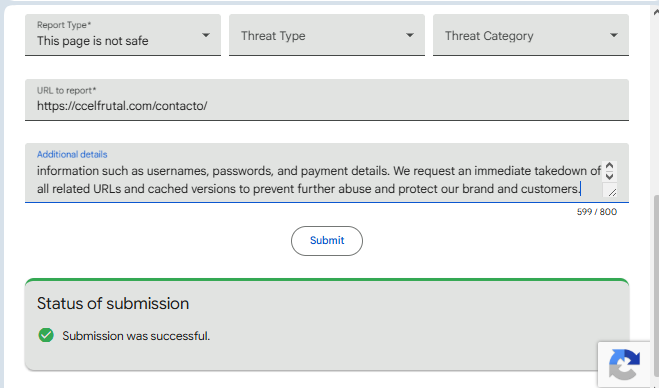The height and width of the screenshot is (388, 659).
Task: Click the page scrollbar up arrow
Action: 656,12
